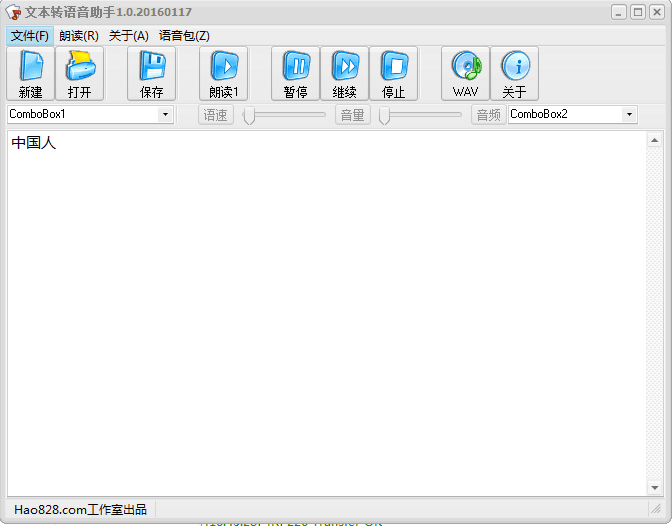Click the vertical scrollbar down arrow
The width and height of the screenshot is (672, 526).
tap(655, 488)
